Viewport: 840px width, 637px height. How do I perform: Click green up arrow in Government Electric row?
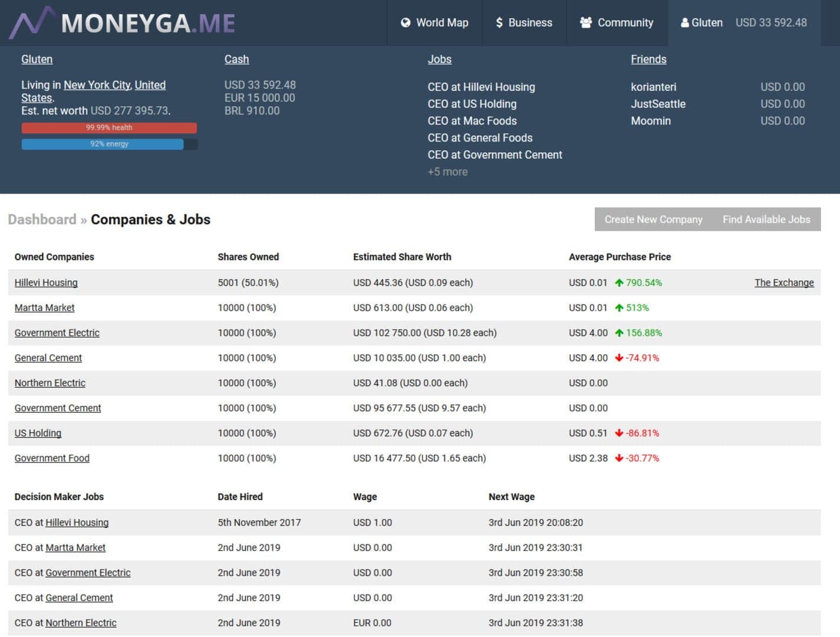(x=619, y=333)
